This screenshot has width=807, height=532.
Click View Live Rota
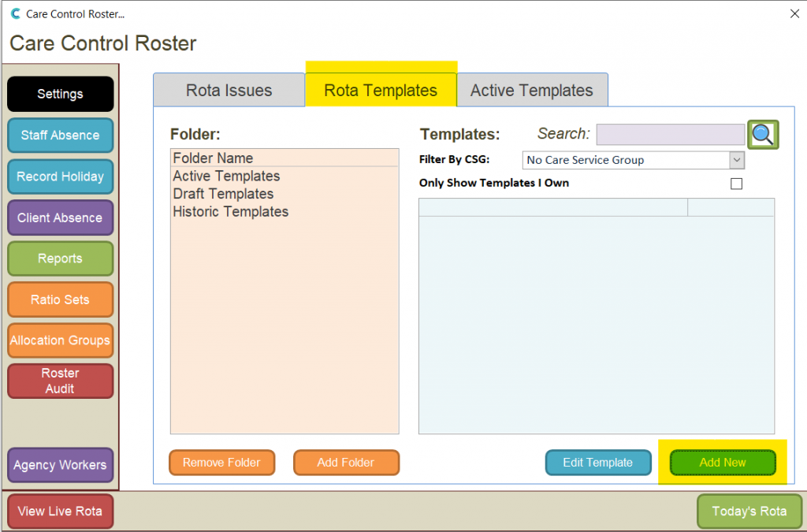60,511
